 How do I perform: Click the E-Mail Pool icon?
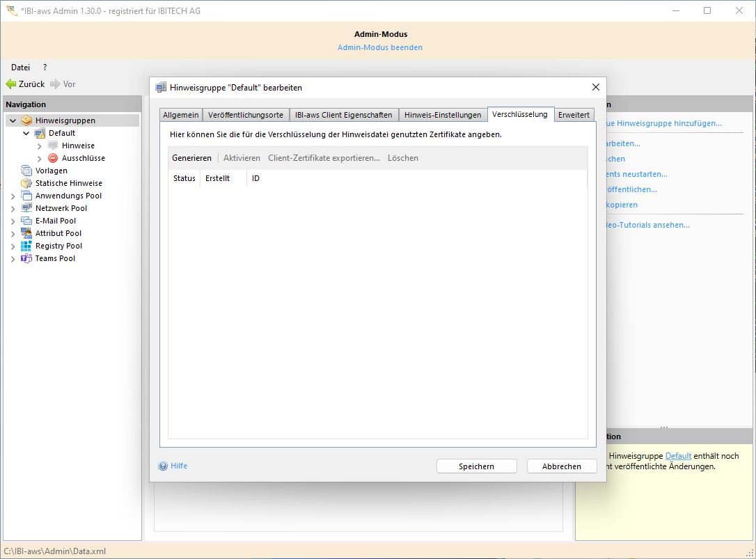pos(26,221)
